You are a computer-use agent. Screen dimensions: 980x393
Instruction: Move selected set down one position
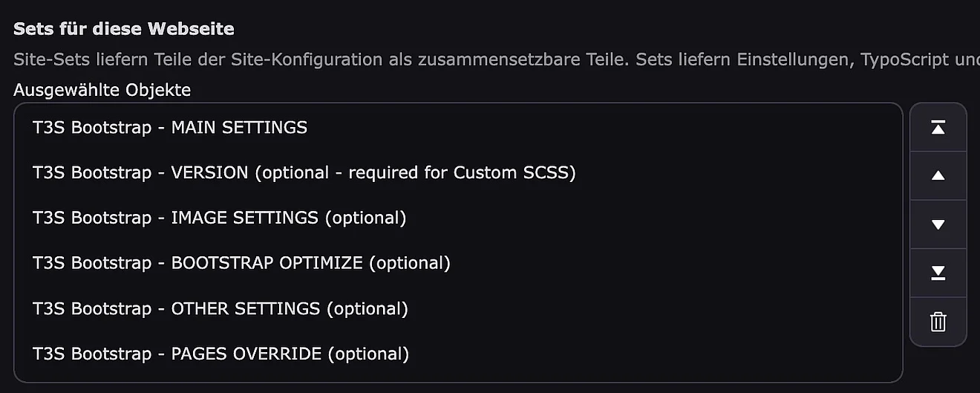click(938, 224)
